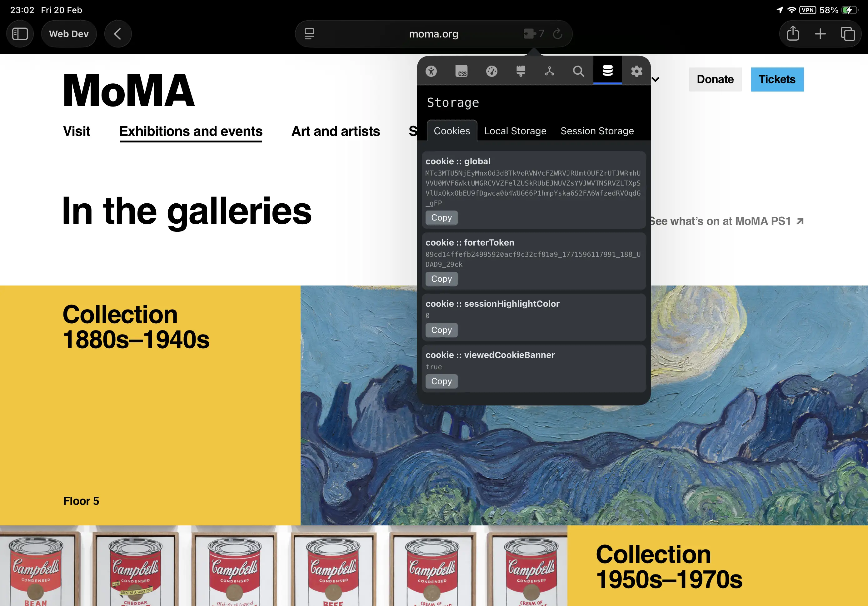
Task: Open the Donate page
Action: [x=715, y=79]
